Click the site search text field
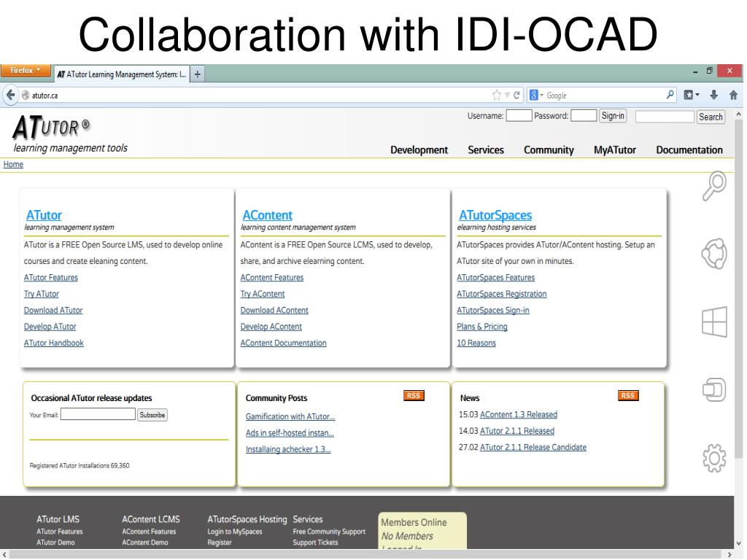This screenshot has height=560, width=747. coord(665,117)
